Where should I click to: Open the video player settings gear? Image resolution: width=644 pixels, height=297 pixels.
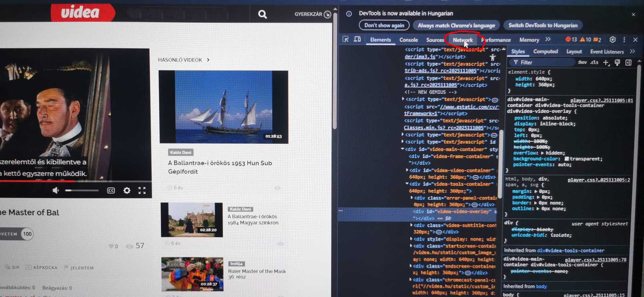(127, 191)
